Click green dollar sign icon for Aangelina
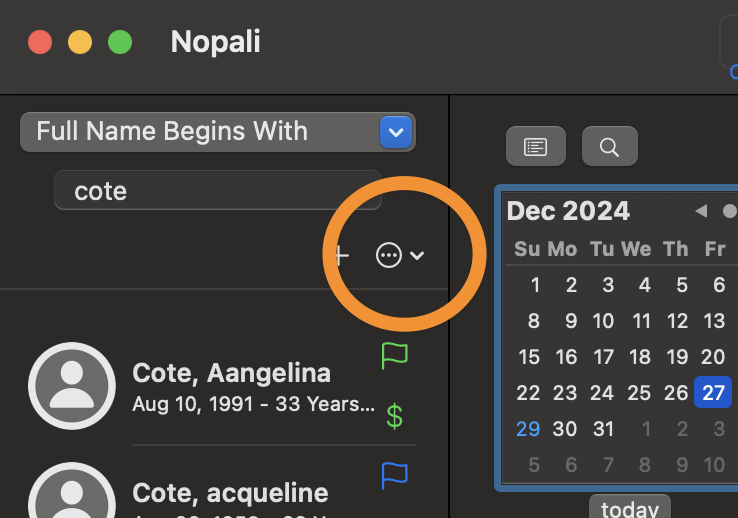This screenshot has width=738, height=518. (394, 416)
